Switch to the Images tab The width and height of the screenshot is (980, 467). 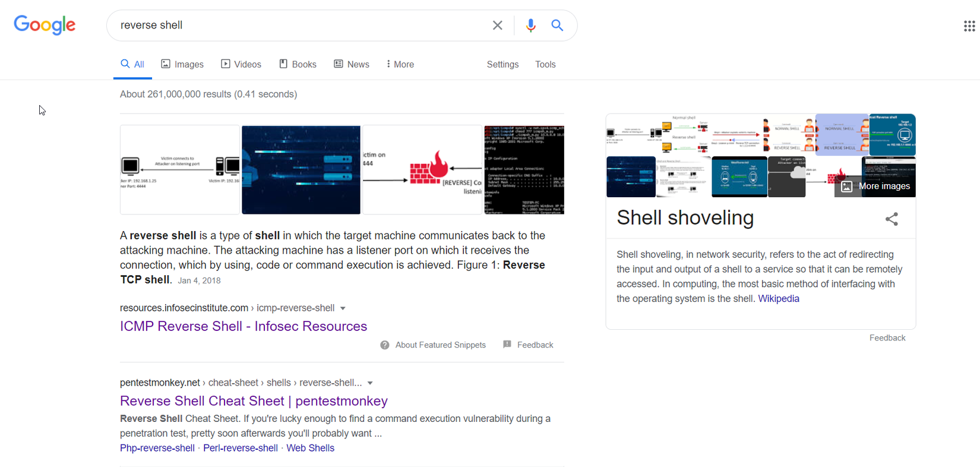(x=182, y=64)
